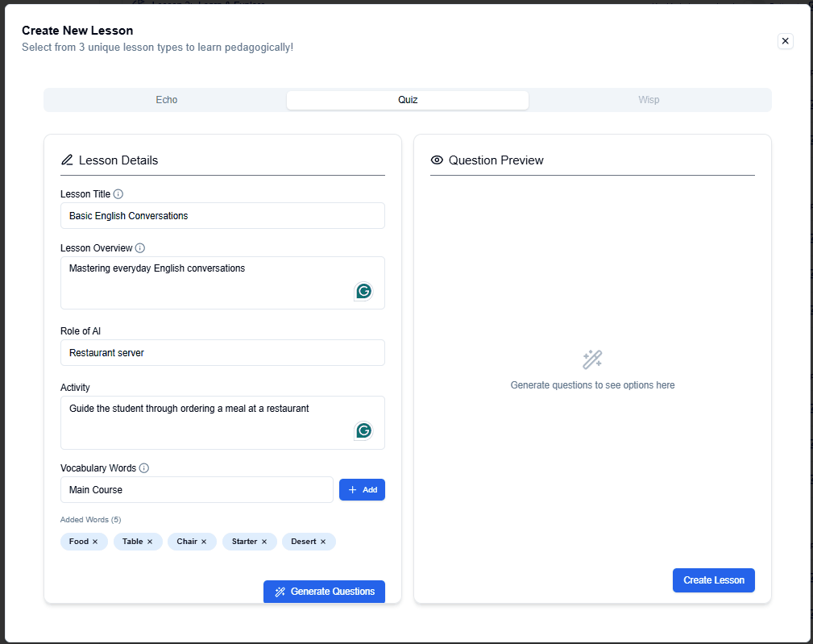Click the Create Lesson button
Screen dimensions: 813x644
(x=713, y=580)
